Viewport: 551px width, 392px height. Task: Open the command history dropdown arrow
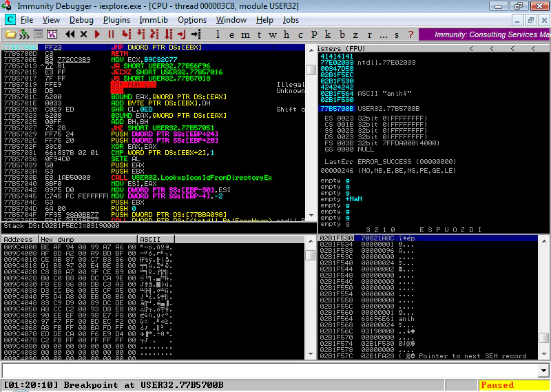(543, 370)
